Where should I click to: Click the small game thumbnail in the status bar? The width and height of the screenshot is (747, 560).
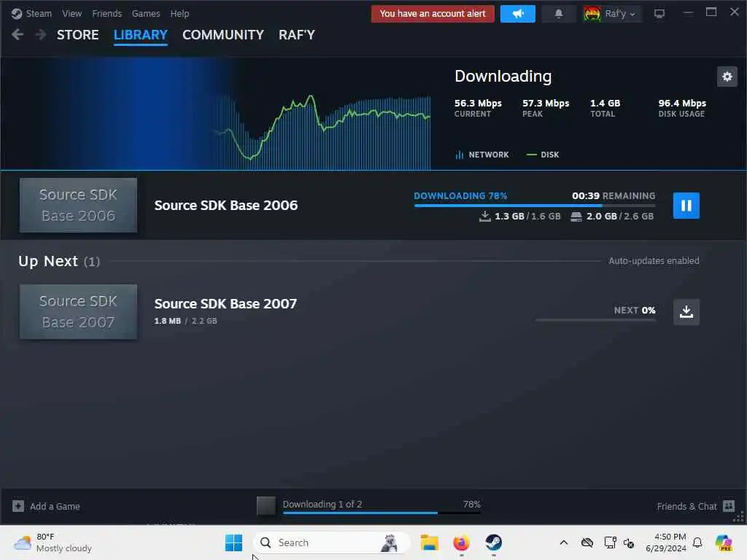pyautogui.click(x=266, y=506)
